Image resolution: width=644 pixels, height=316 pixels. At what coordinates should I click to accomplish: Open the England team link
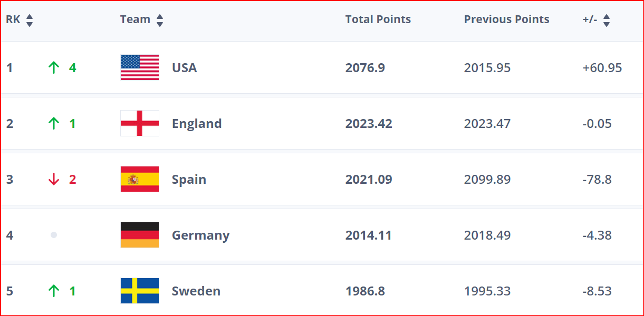pyautogui.click(x=197, y=124)
